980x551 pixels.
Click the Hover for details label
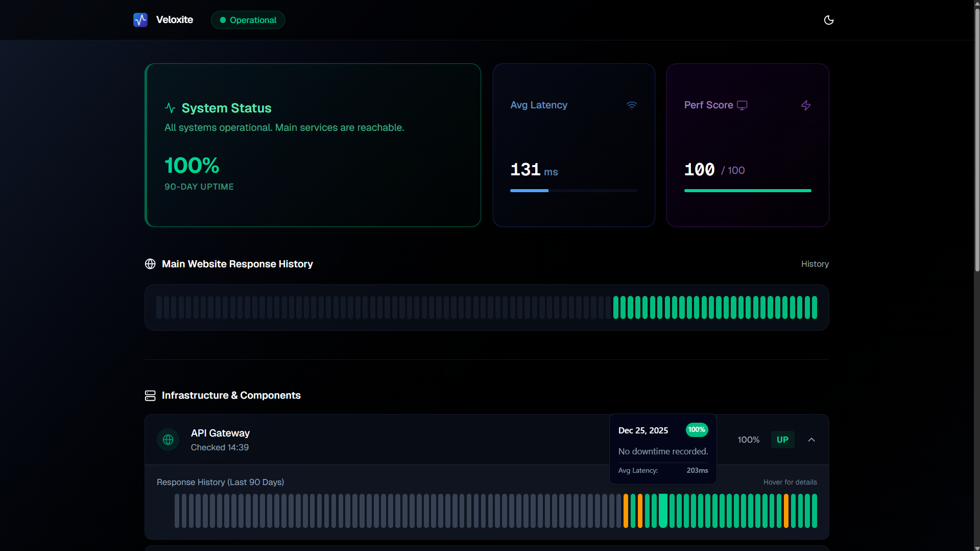pyautogui.click(x=790, y=481)
